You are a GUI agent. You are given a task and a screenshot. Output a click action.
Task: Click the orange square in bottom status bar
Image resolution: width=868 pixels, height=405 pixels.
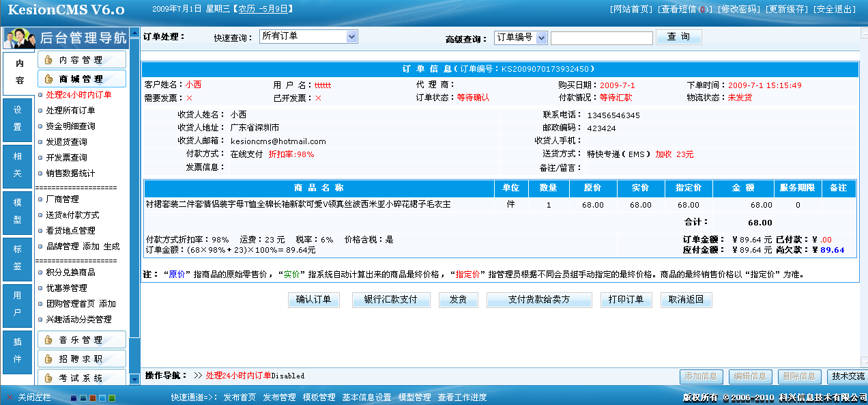coord(92,397)
